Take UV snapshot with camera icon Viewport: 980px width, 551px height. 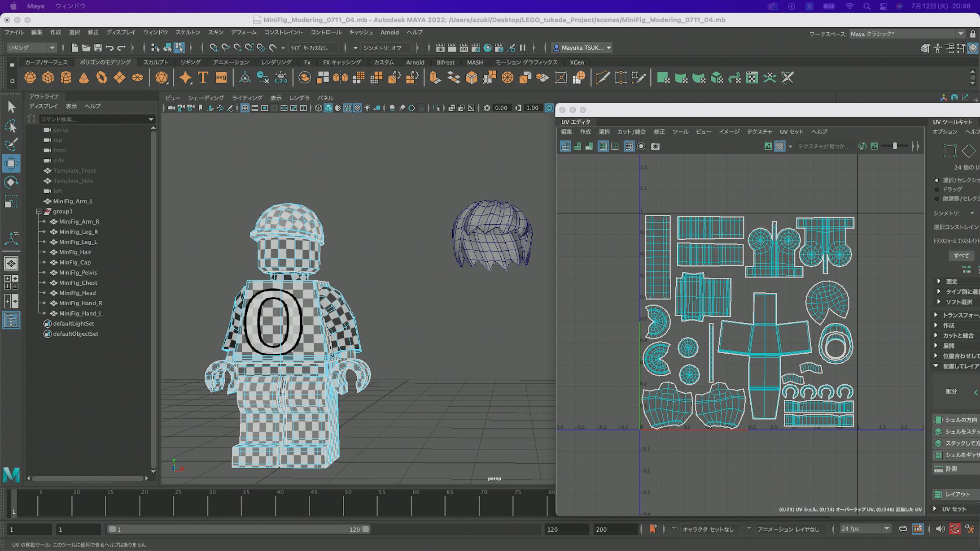[x=655, y=146]
